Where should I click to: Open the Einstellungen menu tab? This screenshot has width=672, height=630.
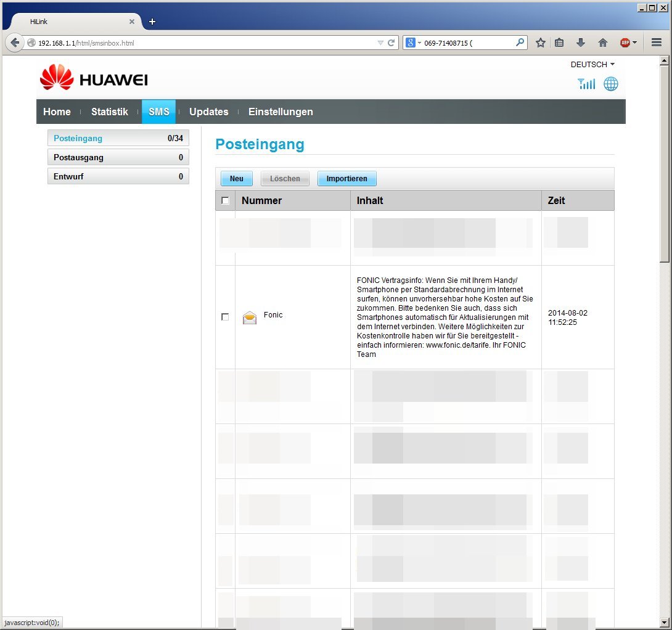click(281, 112)
